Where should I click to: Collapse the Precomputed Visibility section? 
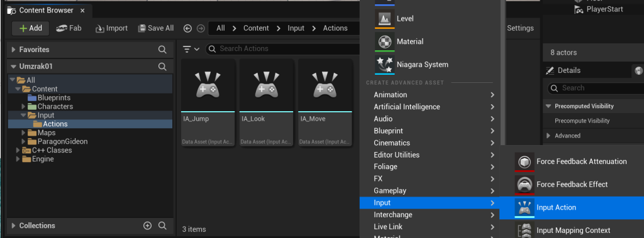click(548, 106)
